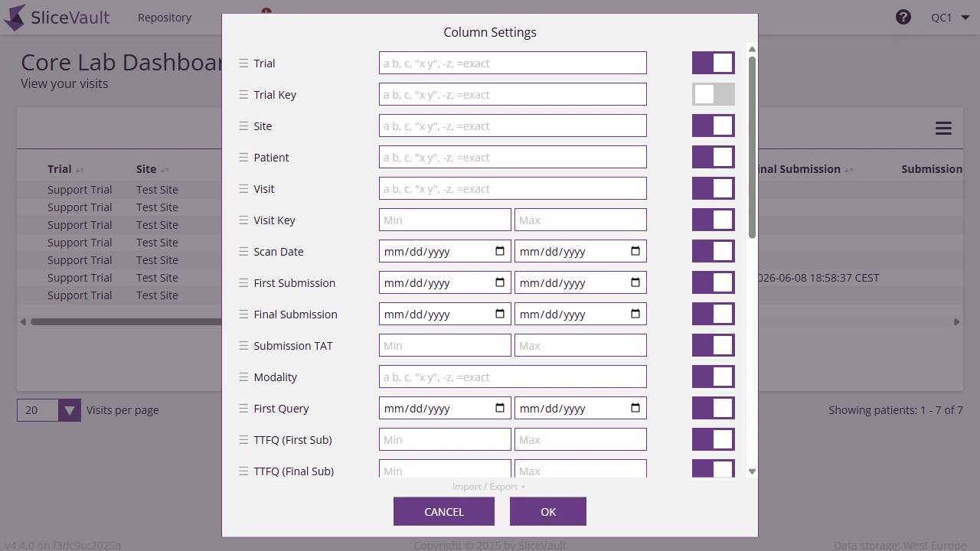Click the Visit Key Min field
The width and height of the screenshot is (980, 551).
[445, 220]
